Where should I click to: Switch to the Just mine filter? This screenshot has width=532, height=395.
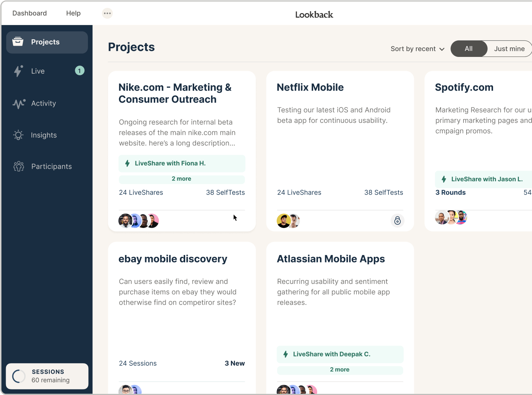click(509, 49)
